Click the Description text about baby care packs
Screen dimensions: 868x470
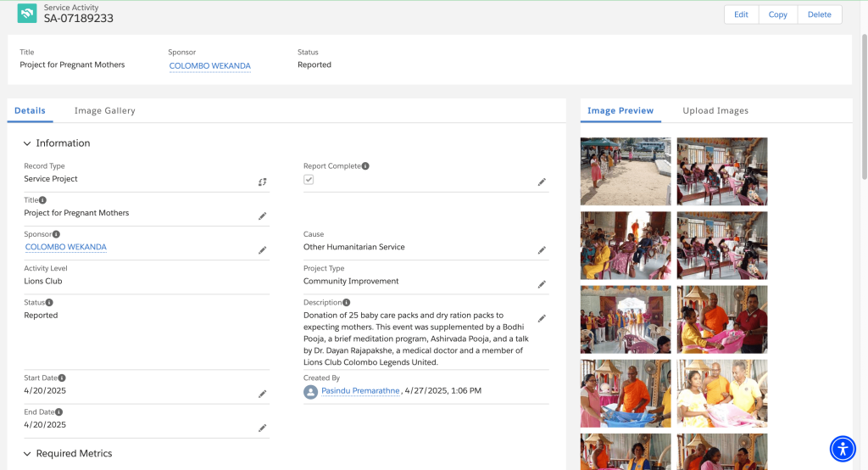click(x=416, y=339)
